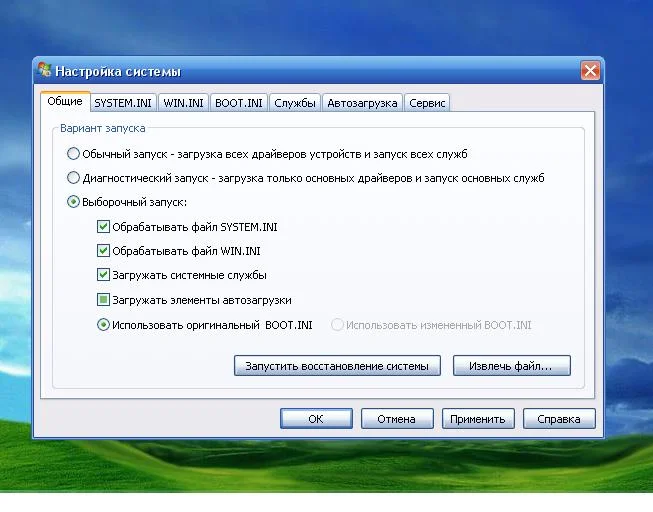Click the Применить button

[x=478, y=419]
